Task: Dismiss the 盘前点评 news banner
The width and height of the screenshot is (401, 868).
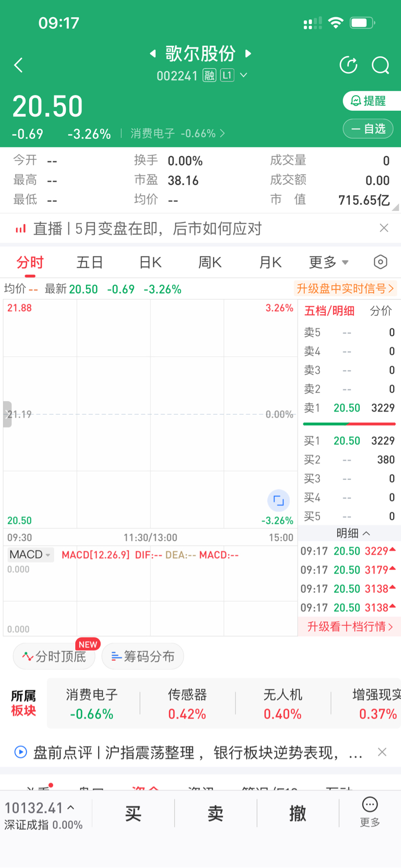Action: coord(382,752)
